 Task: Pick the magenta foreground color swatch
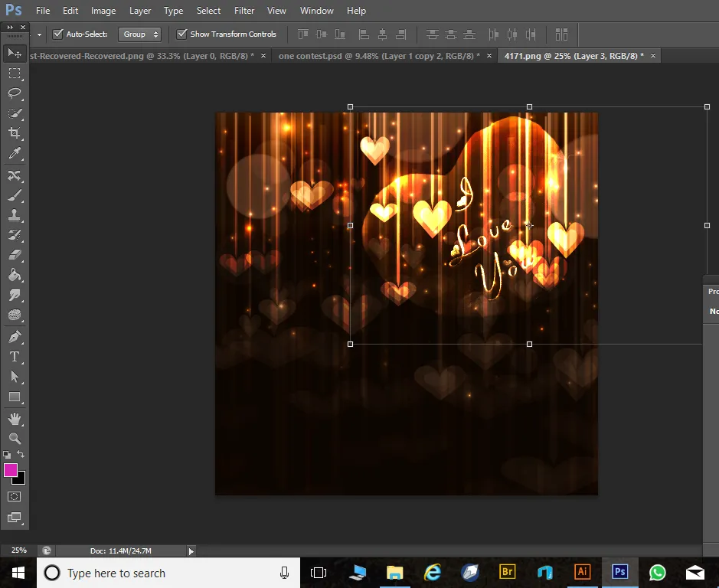[11, 470]
